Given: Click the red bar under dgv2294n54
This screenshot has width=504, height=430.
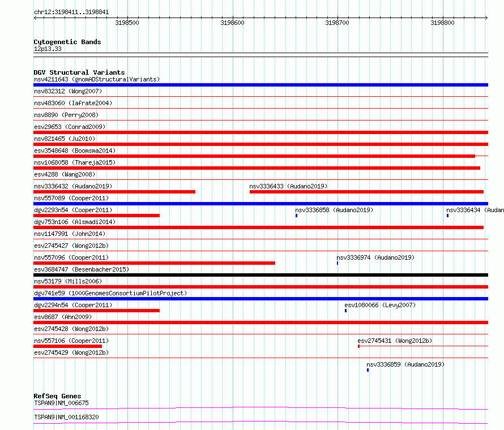Looking at the screenshot, I should (x=96, y=311).
